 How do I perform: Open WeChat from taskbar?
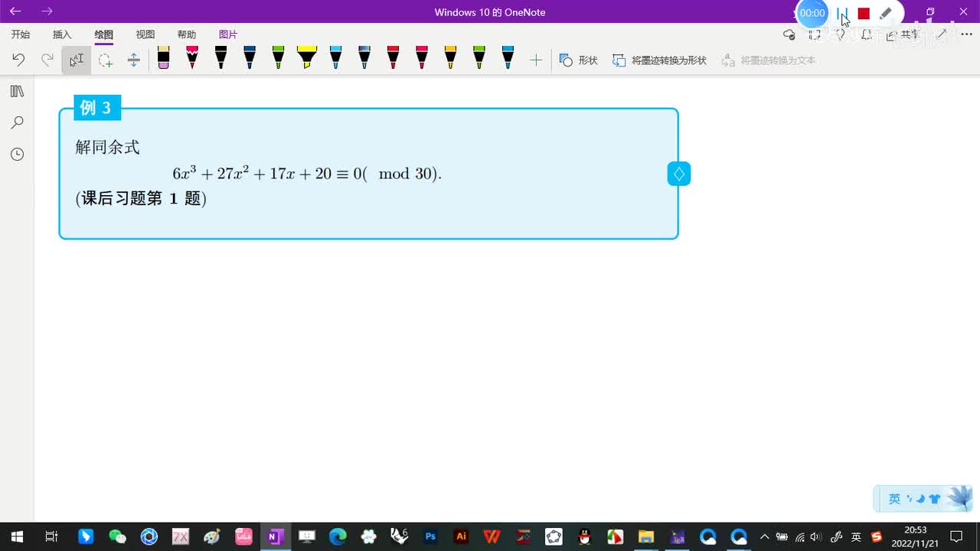coord(117,536)
